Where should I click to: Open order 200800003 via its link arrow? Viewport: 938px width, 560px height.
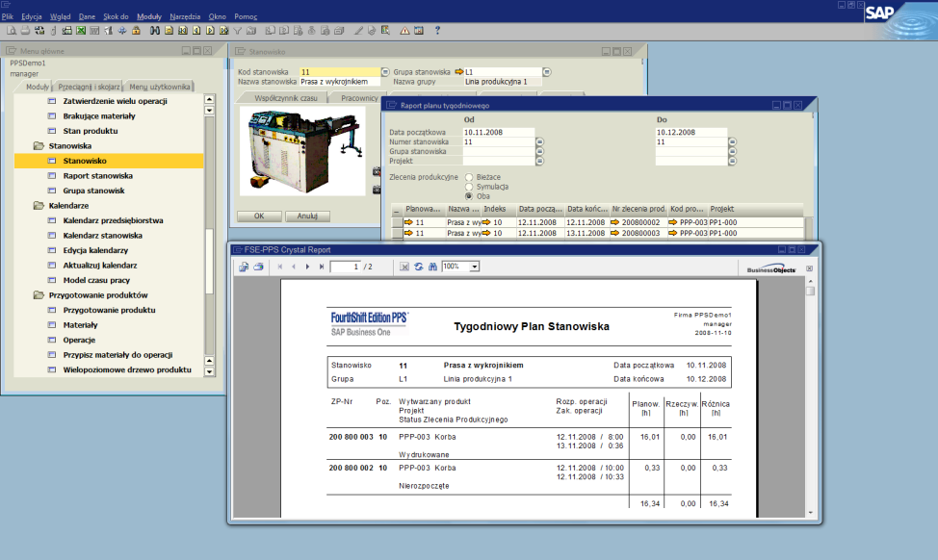(614, 233)
